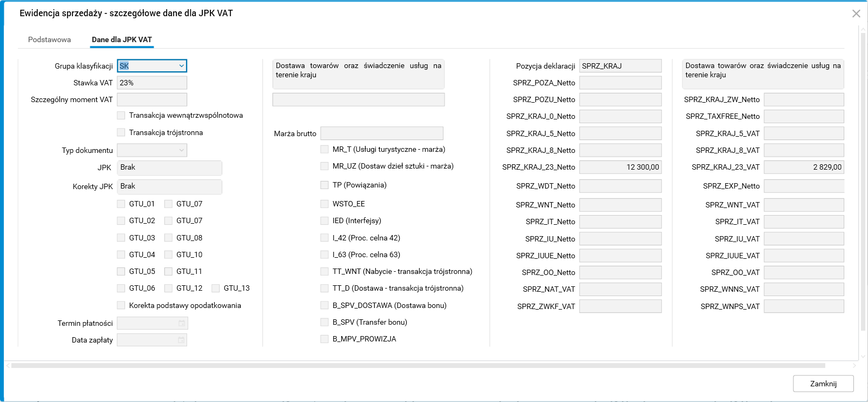Switch to the Podstawowa tab
This screenshot has height=402, width=868.
click(49, 39)
